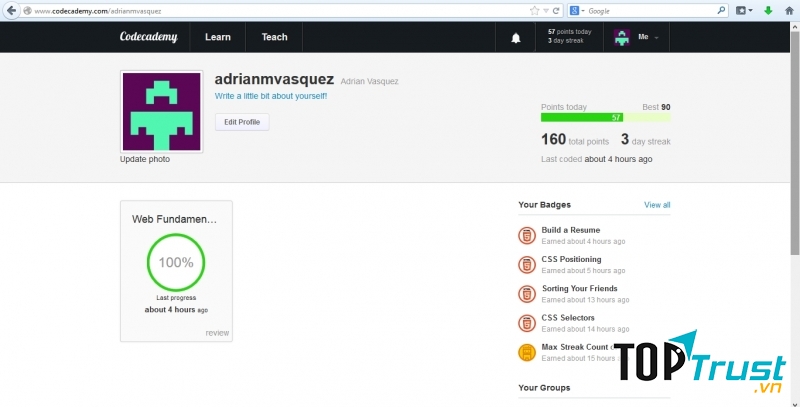Go to the browser home page icon
This screenshot has width=800, height=407.
(x=789, y=11)
